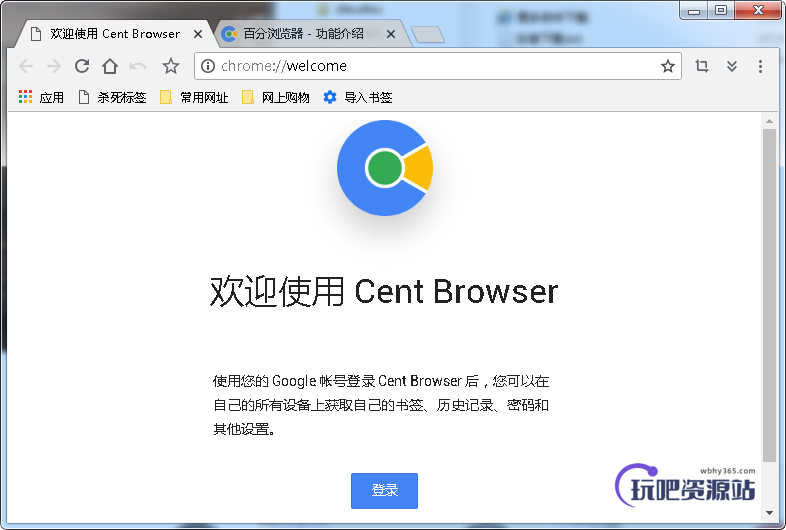Reload the current page
This screenshot has width=786, height=530.
(x=82, y=66)
